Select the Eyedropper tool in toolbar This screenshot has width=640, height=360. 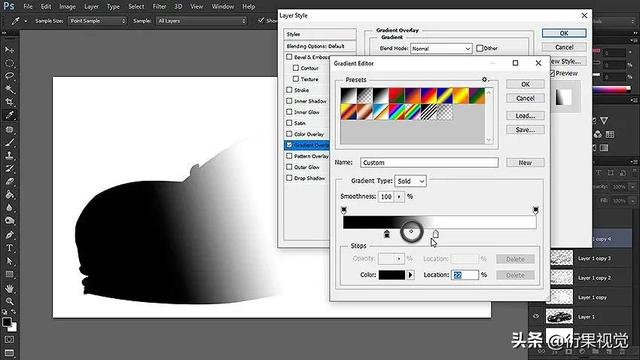click(x=9, y=116)
